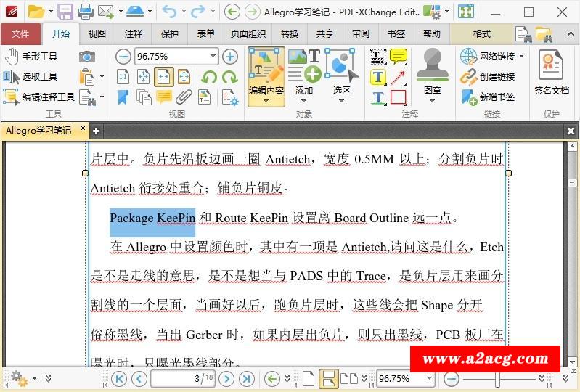Image resolution: width=580 pixels, height=392 pixels.
Task: Click Add Bookmark (新增书签)
Action: (x=489, y=97)
